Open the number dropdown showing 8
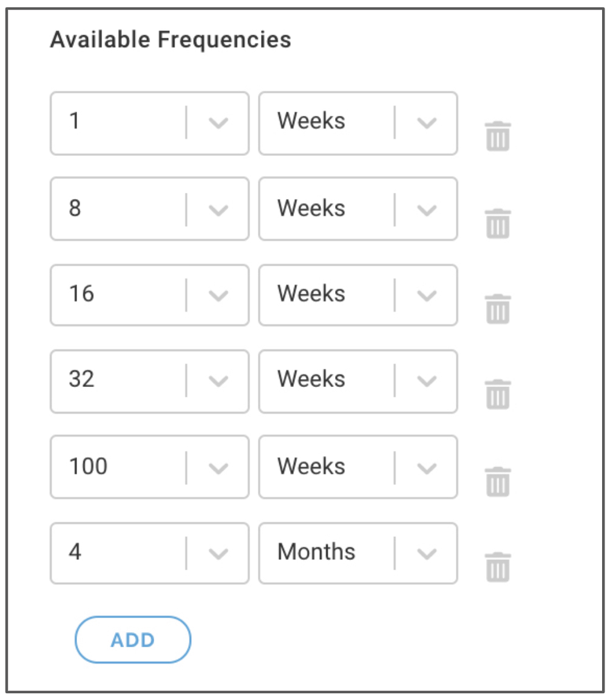Screen dimensions: 613x700 point(150,209)
